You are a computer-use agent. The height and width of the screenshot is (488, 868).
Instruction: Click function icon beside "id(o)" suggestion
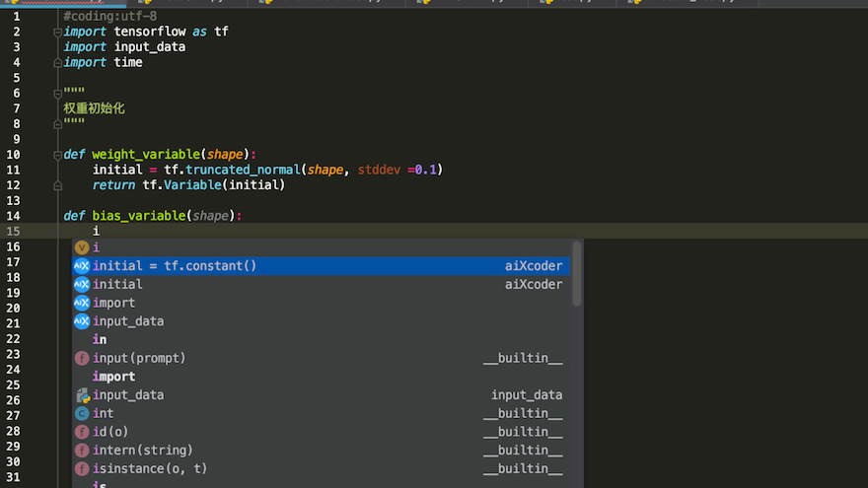point(82,432)
